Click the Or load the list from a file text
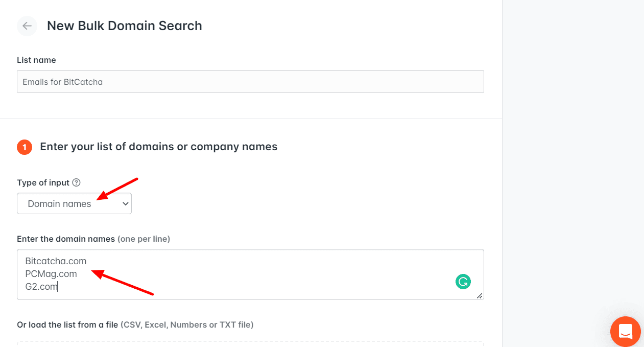This screenshot has width=644, height=347. tap(67, 325)
